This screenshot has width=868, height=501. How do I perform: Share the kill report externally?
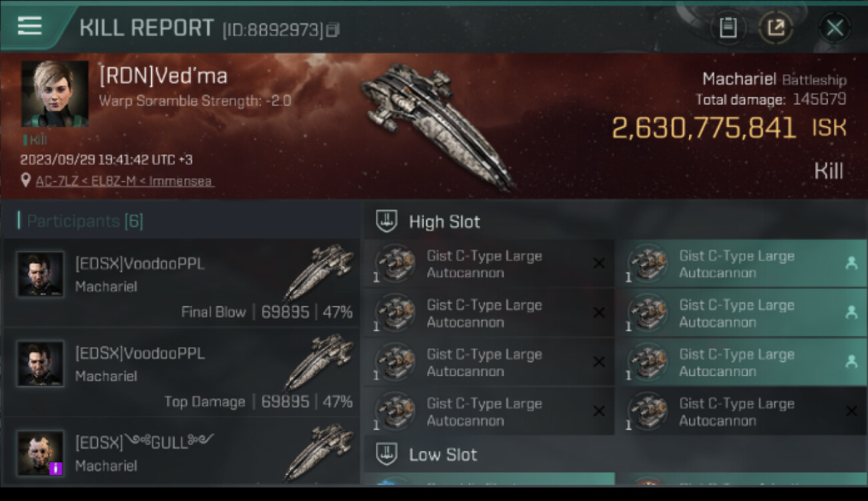[776, 27]
